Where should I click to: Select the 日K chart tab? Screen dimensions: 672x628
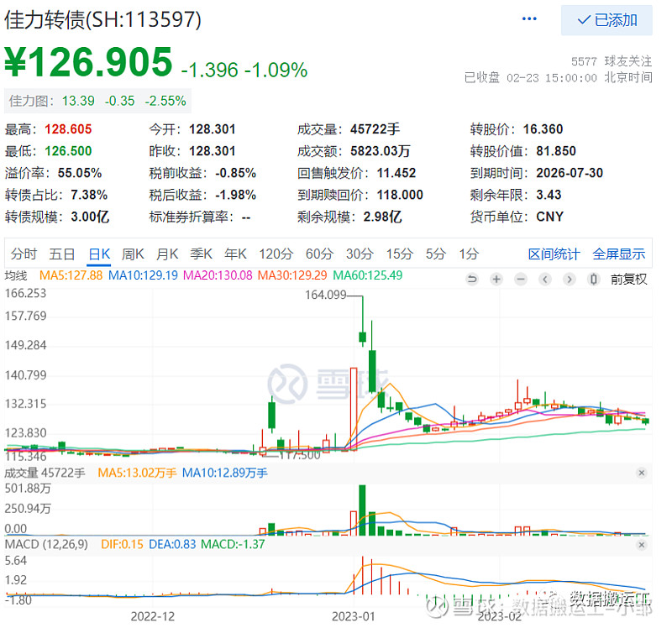pyautogui.click(x=99, y=254)
